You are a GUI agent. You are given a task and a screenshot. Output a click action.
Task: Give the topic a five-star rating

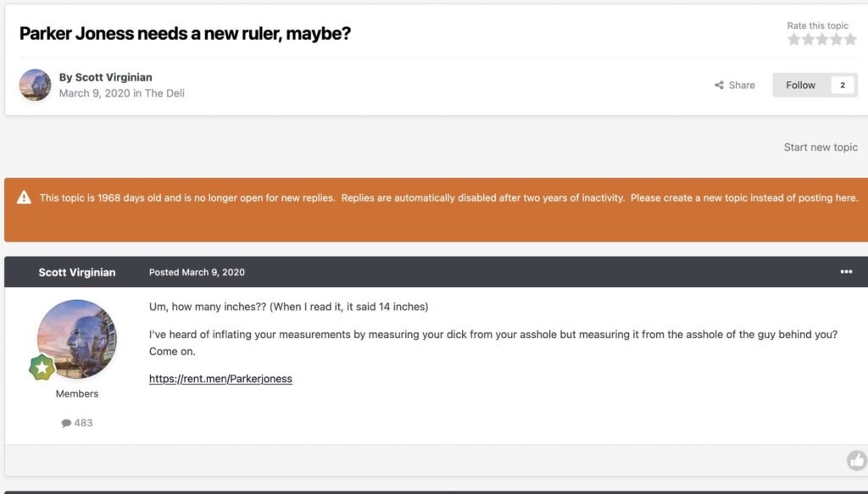tap(850, 39)
